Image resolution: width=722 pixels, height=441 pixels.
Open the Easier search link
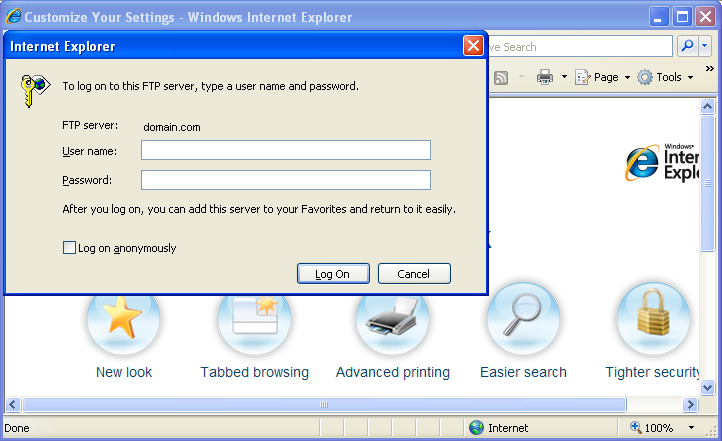point(524,372)
